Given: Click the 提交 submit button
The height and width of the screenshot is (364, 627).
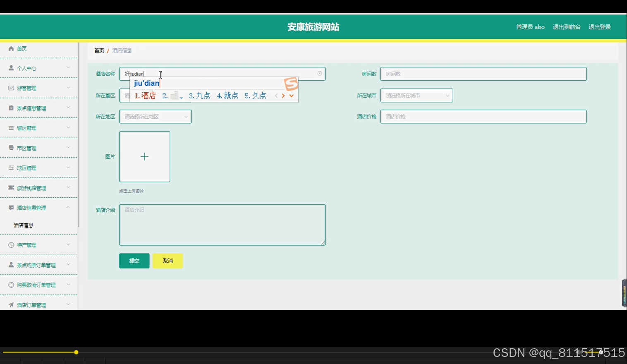Looking at the screenshot, I should pyautogui.click(x=134, y=261).
